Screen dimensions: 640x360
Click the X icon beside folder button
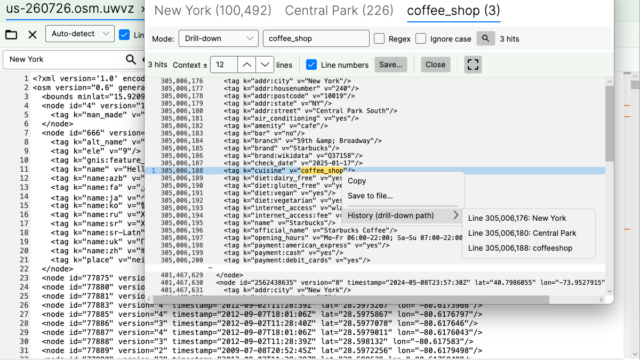pos(33,34)
